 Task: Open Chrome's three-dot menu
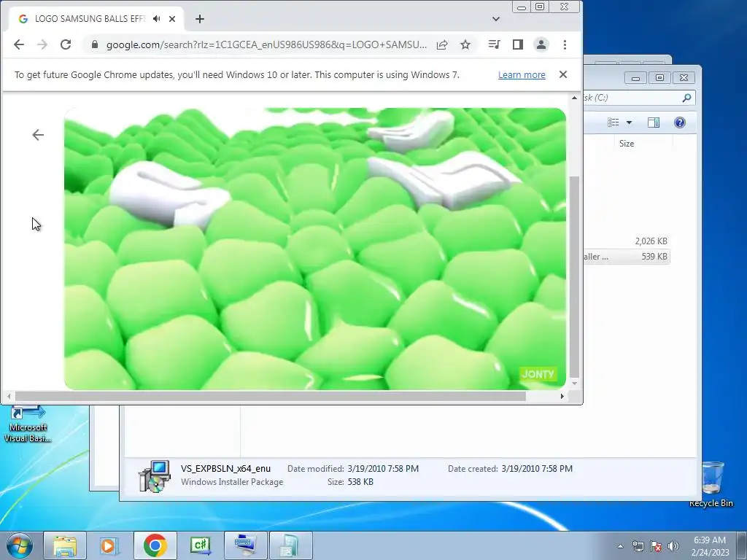[565, 44]
